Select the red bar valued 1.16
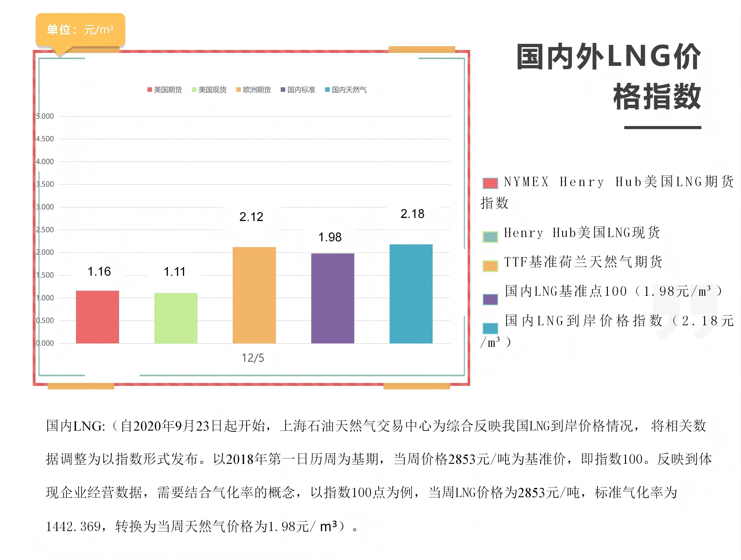Screen dimensions: 741x560 click(97, 317)
